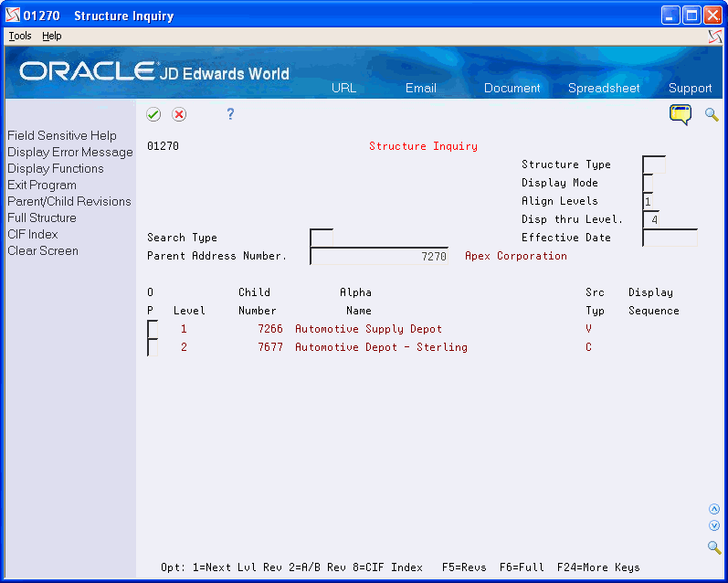This screenshot has width=728, height=583.
Task: Select Display Error Message in sidebar
Action: [x=70, y=152]
